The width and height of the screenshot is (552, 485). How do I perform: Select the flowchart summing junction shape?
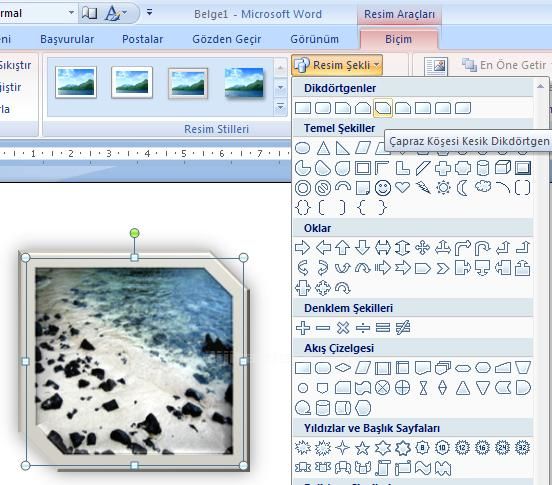coord(383,388)
